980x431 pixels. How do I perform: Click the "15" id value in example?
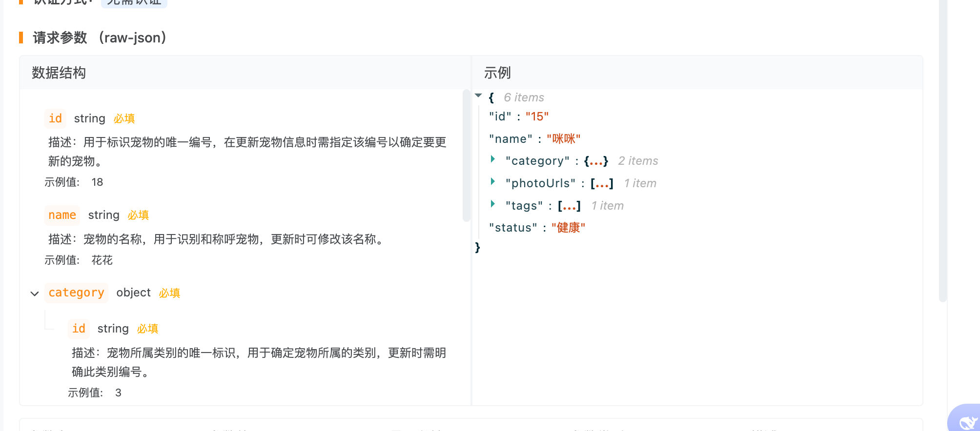(537, 117)
